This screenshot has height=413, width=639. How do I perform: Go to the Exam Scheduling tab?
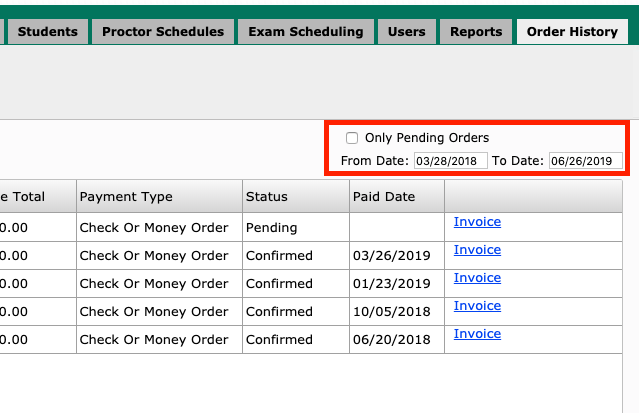(x=305, y=32)
